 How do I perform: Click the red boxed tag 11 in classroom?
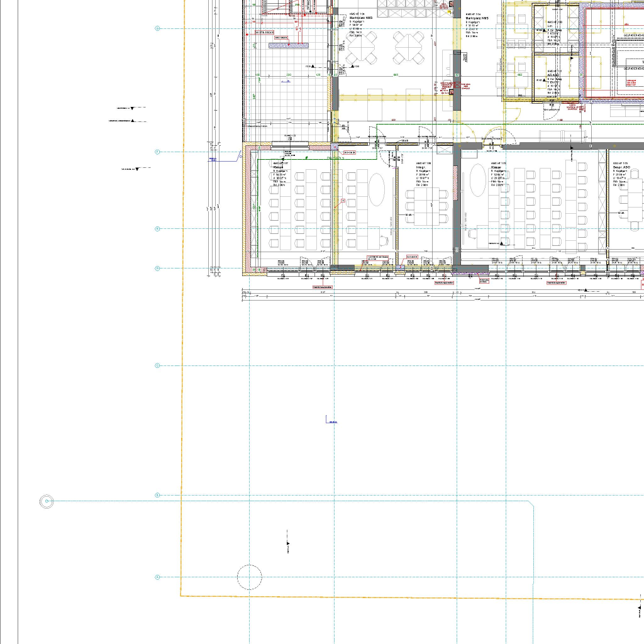click(x=343, y=201)
